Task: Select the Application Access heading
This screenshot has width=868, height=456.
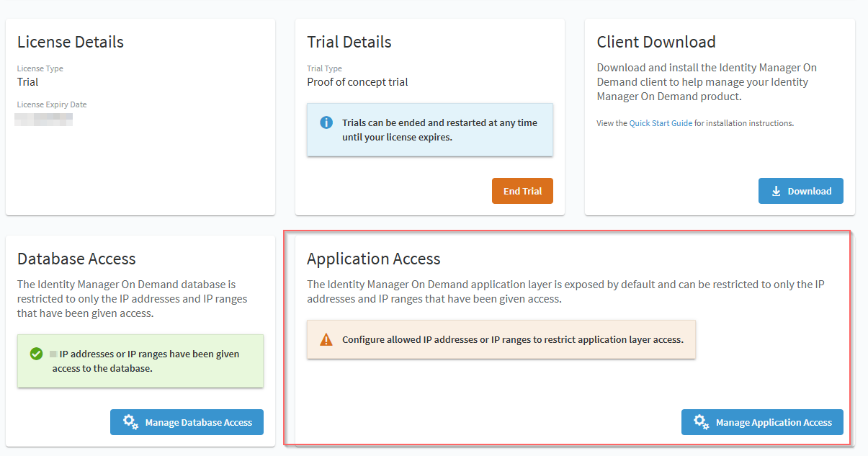Action: point(374,259)
